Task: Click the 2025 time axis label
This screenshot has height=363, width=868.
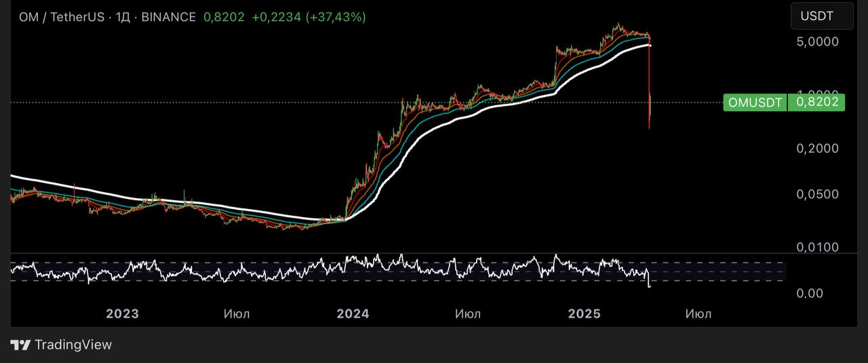Action: click(584, 313)
